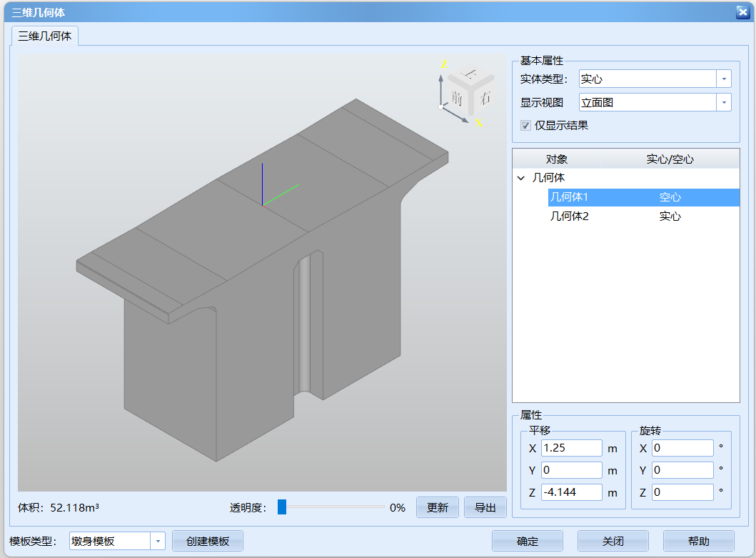Click the 导出 button
The height and width of the screenshot is (558, 756).
point(485,507)
